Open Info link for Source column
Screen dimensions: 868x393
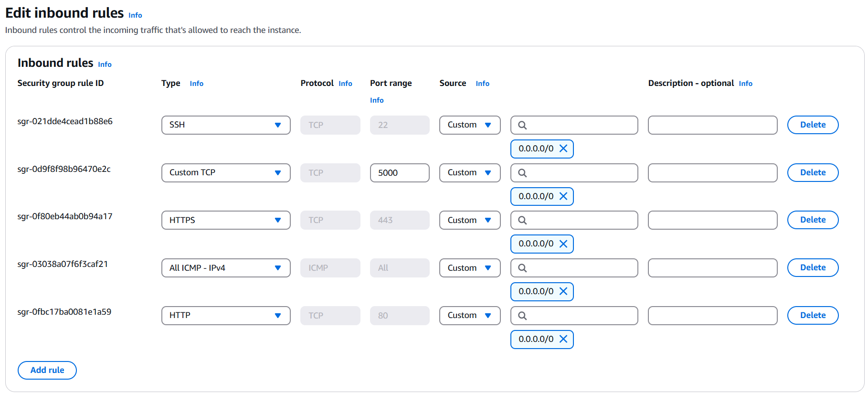tap(482, 84)
